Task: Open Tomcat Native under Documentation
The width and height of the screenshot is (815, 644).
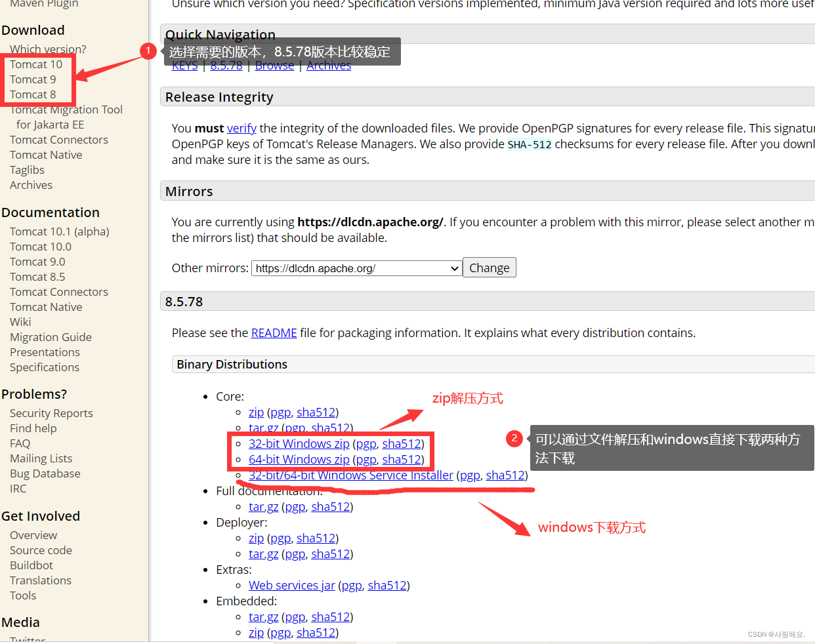Action: click(46, 307)
